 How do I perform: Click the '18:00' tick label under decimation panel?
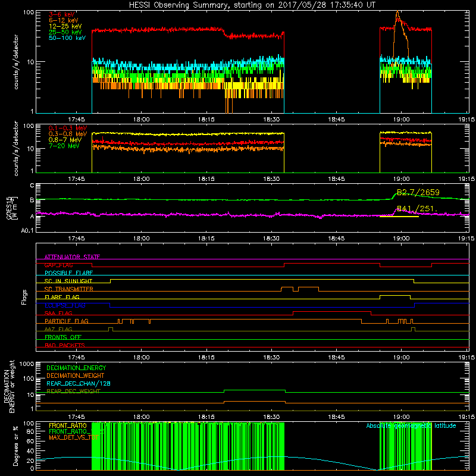click(x=142, y=417)
